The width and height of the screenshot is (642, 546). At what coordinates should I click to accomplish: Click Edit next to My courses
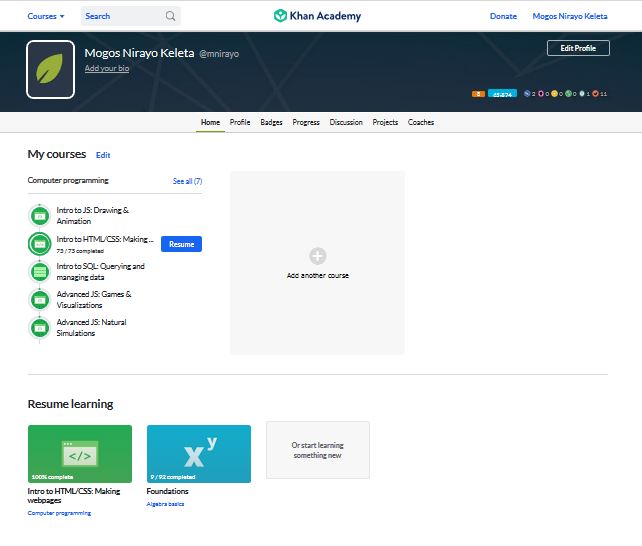[103, 156]
